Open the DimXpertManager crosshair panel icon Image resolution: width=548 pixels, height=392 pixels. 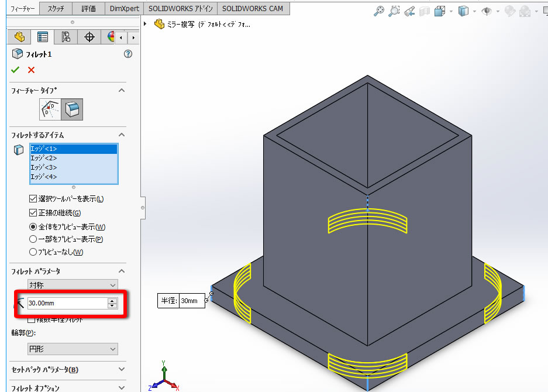tap(89, 37)
